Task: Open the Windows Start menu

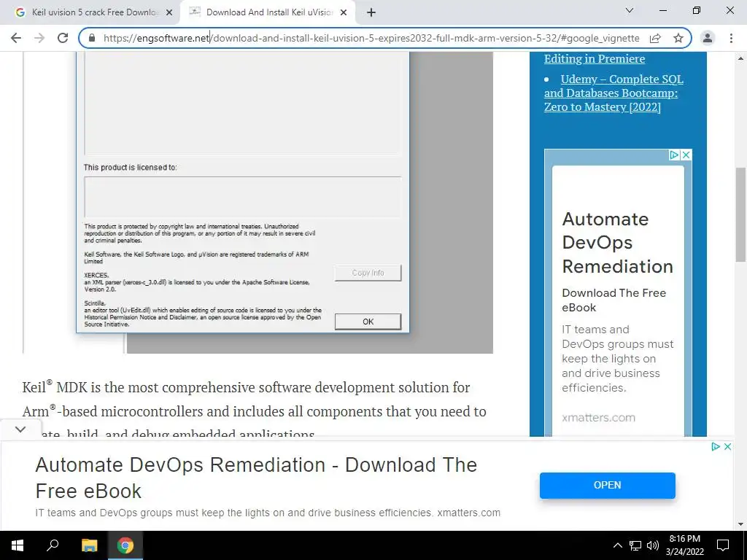Action: click(x=18, y=545)
